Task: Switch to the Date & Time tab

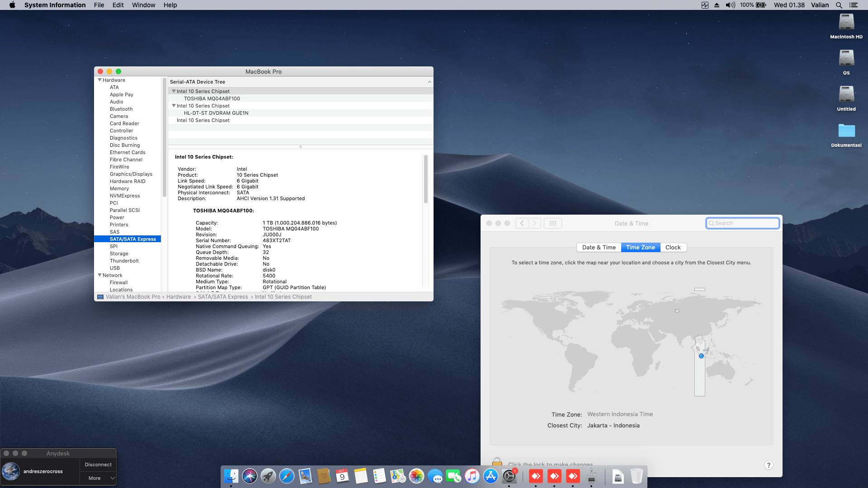Action: 599,247
